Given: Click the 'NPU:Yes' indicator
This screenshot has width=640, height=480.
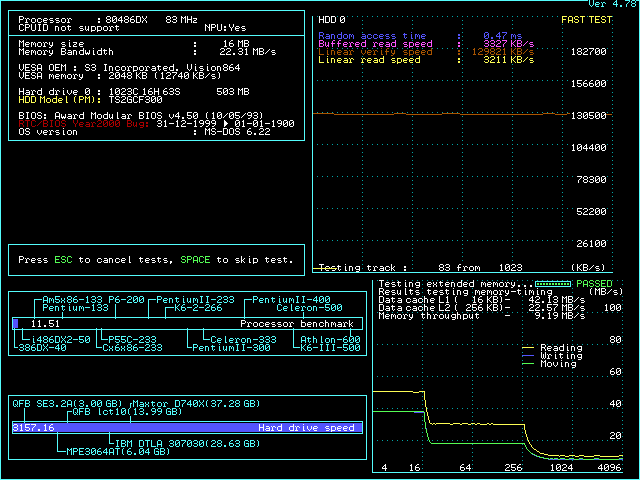Looking at the screenshot, I should 225,28.
